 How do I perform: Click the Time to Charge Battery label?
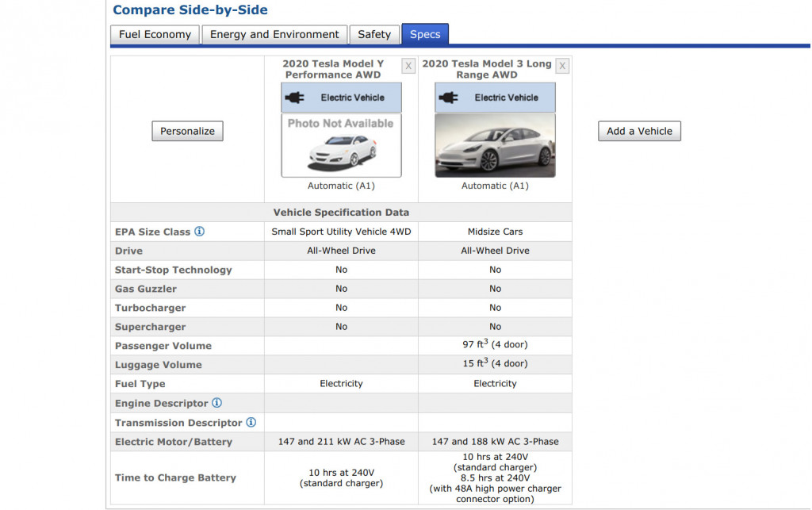click(175, 478)
